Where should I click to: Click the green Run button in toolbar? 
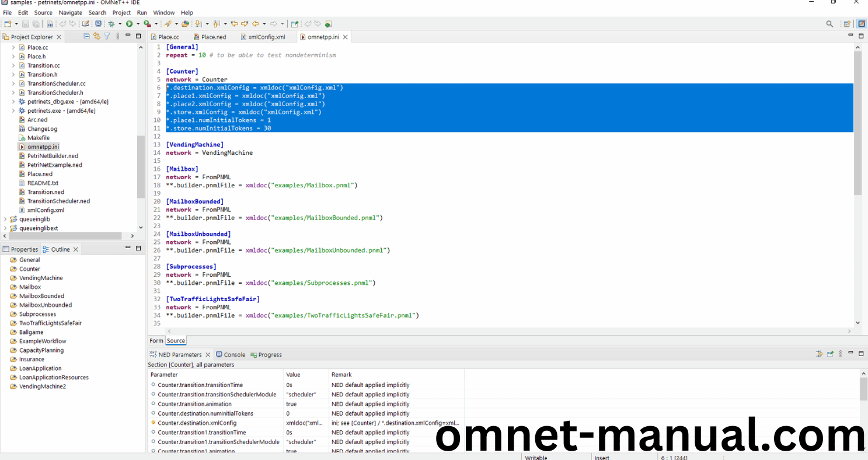click(x=129, y=24)
